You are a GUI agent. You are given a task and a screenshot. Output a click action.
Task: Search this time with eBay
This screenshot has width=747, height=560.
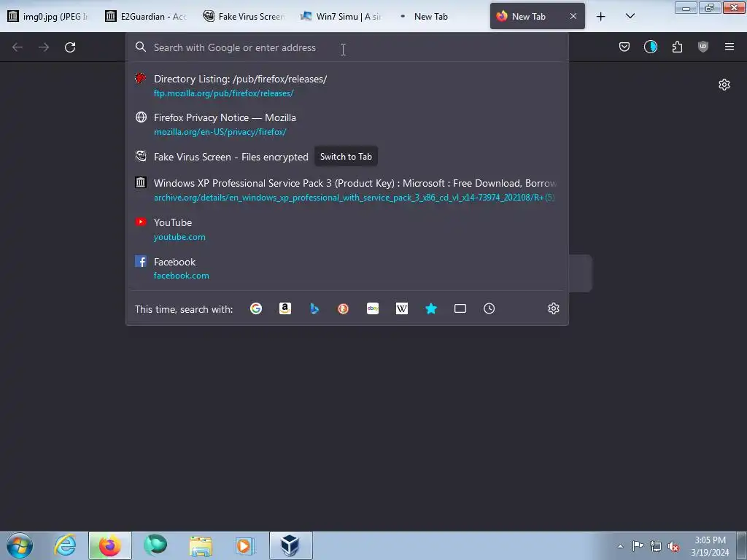coord(373,308)
